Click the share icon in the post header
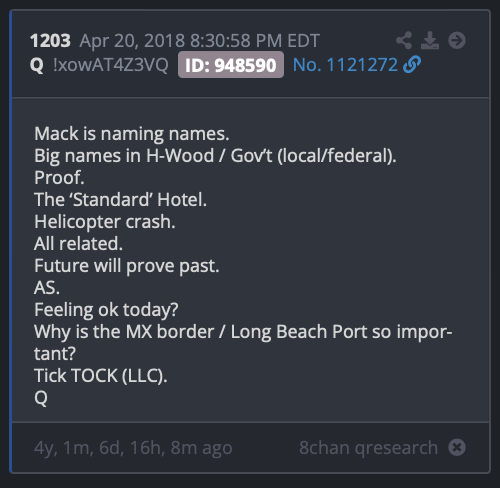 (x=404, y=40)
